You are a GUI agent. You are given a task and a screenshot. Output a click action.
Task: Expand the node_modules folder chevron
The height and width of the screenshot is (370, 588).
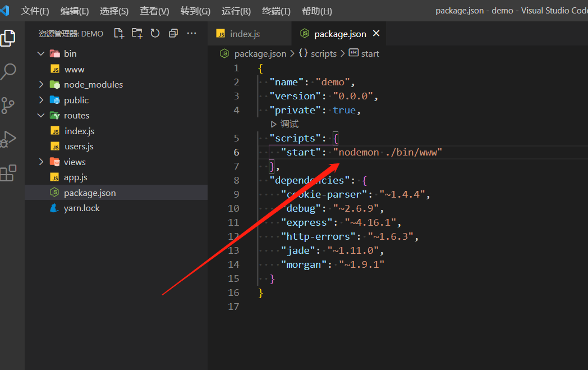click(x=41, y=84)
